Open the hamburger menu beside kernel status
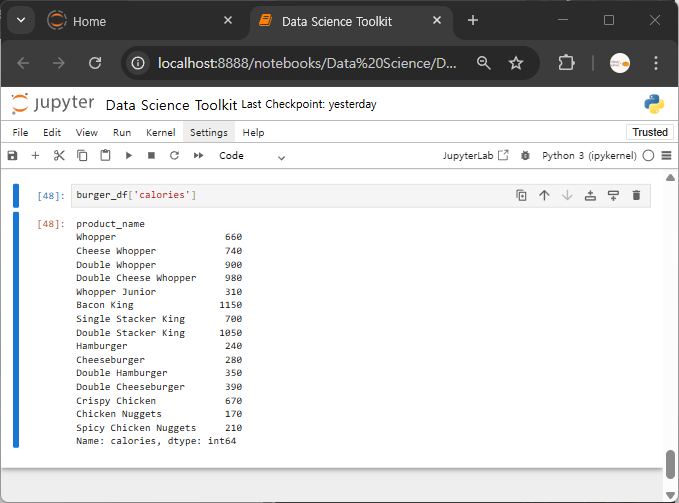This screenshot has height=503, width=679. pos(666,155)
